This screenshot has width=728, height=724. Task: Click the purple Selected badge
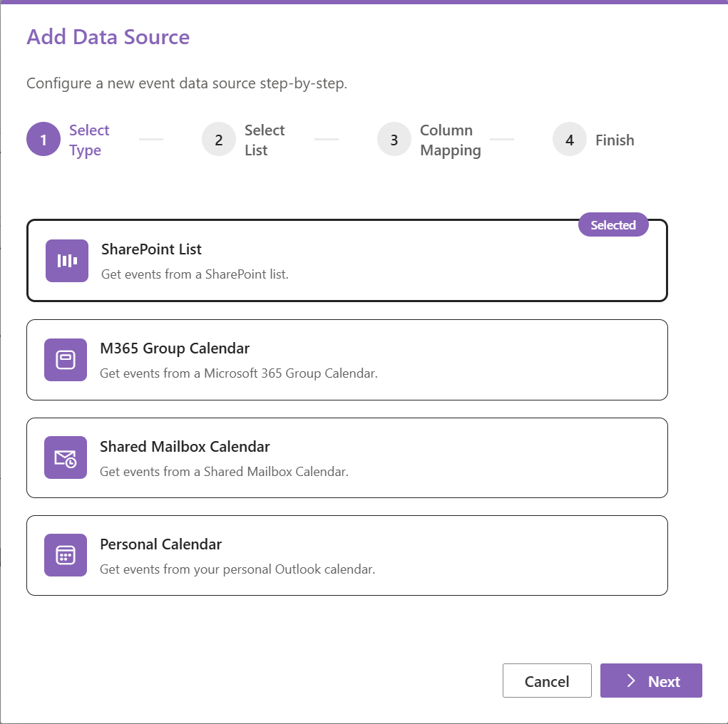pyautogui.click(x=612, y=225)
